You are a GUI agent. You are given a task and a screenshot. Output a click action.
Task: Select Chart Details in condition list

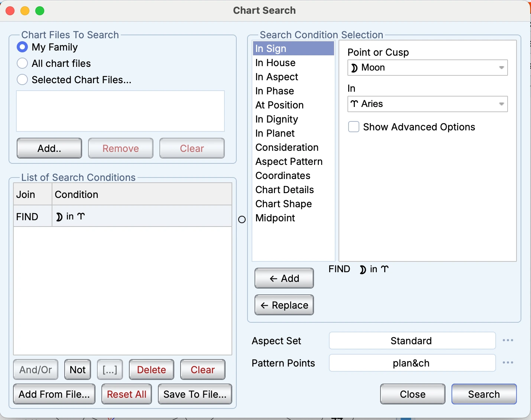294,190
